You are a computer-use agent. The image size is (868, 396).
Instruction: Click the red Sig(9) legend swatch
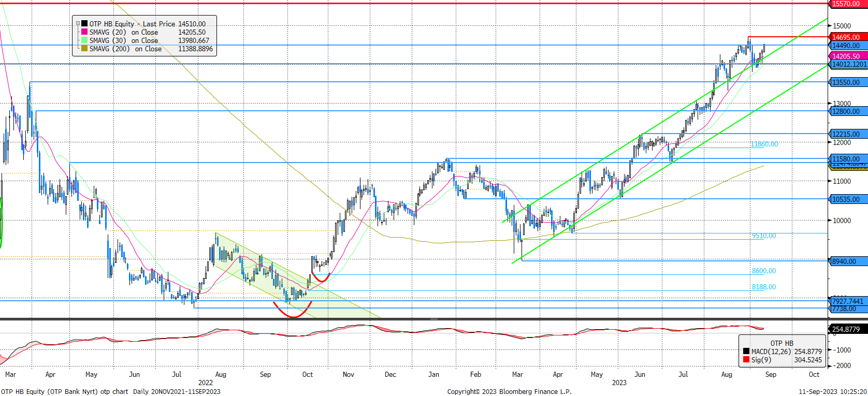click(x=746, y=359)
